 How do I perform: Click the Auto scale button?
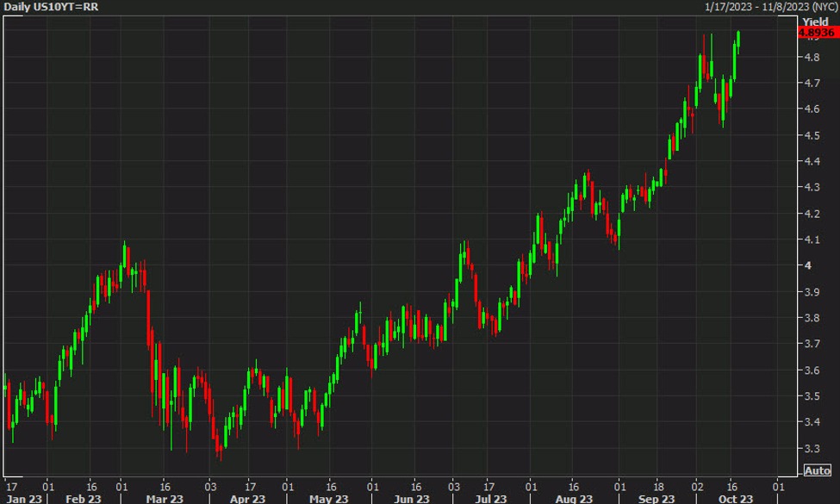(x=817, y=470)
